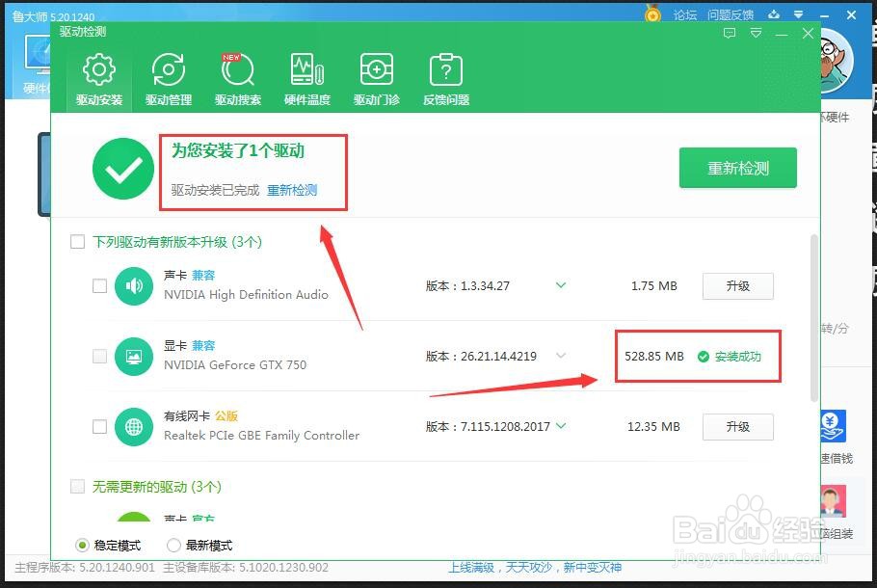
Task: Open 驱动搜索 tab
Action: pyautogui.click(x=238, y=80)
